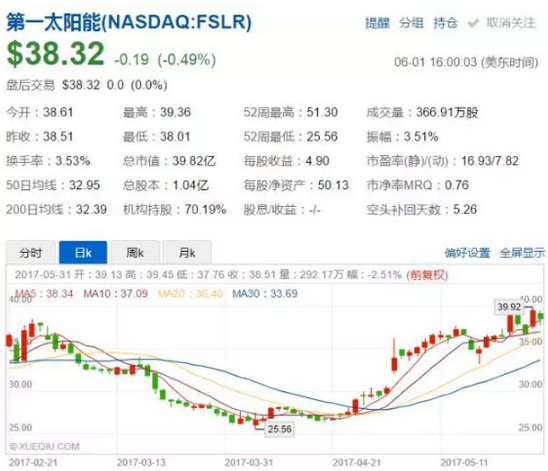548x471 pixels.
Task: Switch to the 周k weekly tab
Action: (135, 252)
